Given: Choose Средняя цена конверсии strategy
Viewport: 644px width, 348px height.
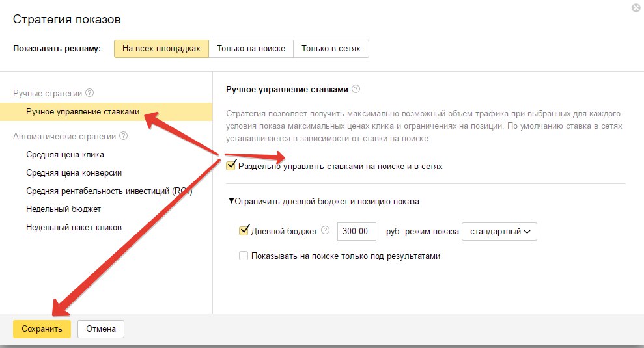Looking at the screenshot, I should (x=74, y=172).
